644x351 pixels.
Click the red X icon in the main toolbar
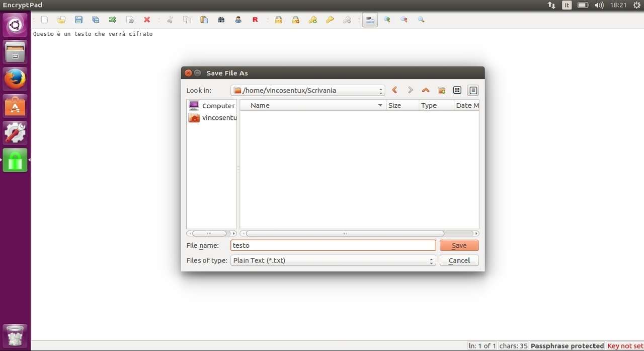pos(147,20)
